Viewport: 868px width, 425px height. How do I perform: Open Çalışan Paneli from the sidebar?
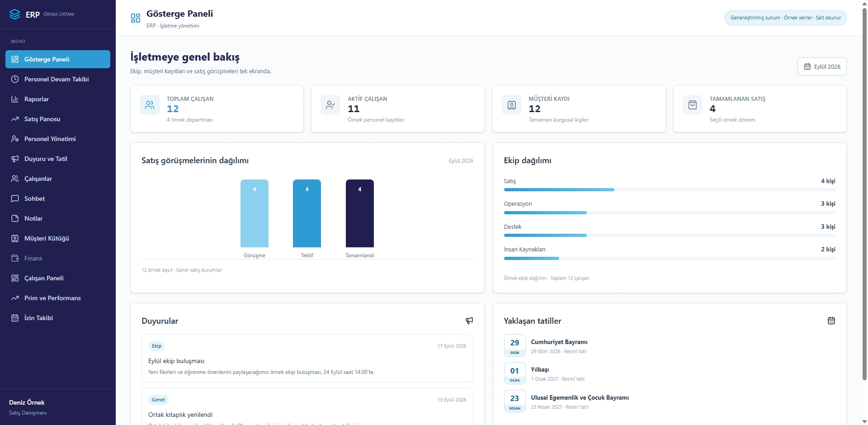click(x=58, y=278)
